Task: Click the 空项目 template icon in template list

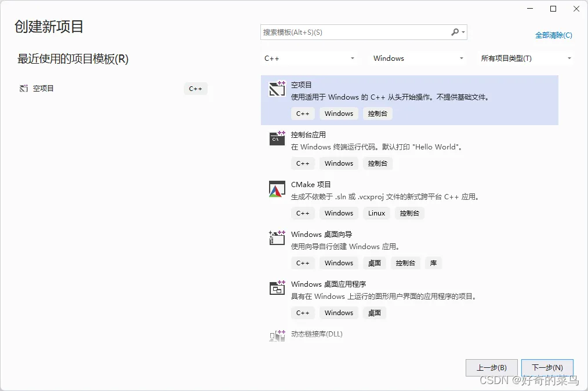Action: point(277,89)
